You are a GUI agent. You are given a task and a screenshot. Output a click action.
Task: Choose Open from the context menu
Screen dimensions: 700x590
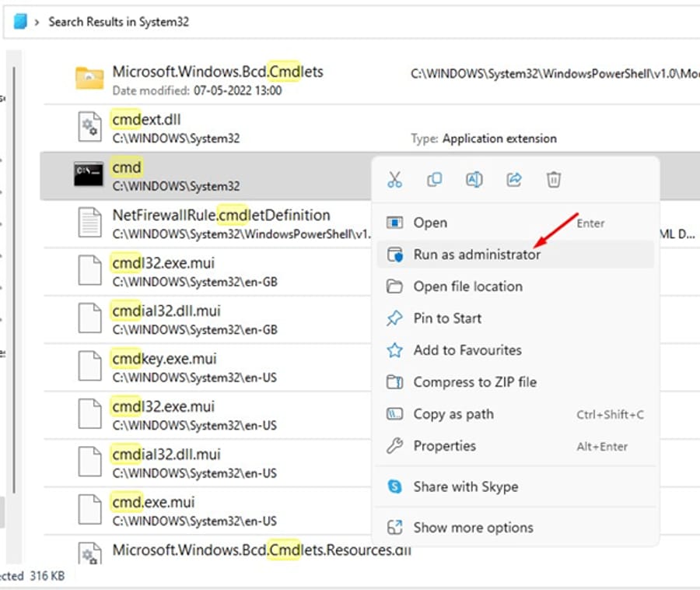(x=516, y=223)
